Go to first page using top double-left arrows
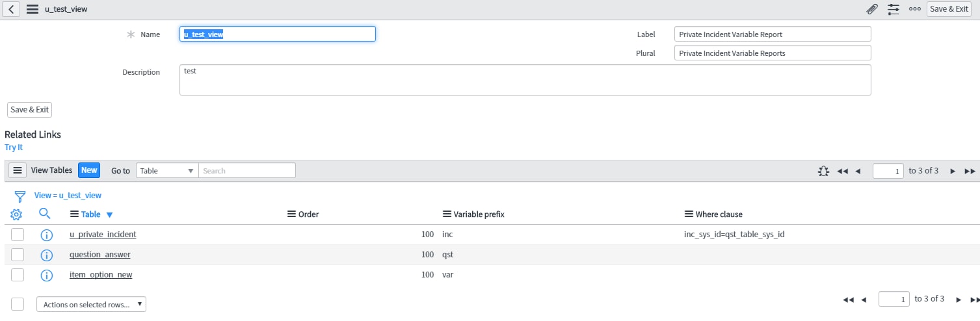Viewport: 980px width, 321px height. [842, 171]
